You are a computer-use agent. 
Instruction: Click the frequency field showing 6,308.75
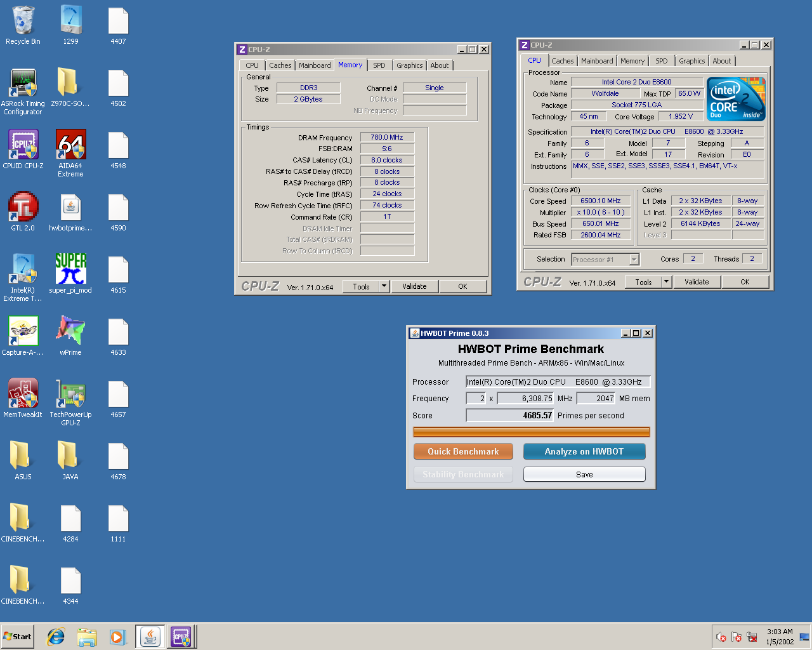click(x=526, y=398)
